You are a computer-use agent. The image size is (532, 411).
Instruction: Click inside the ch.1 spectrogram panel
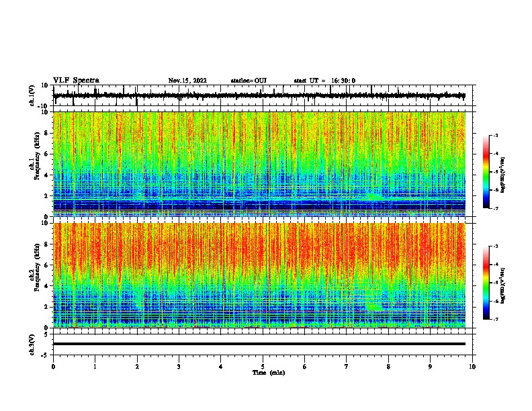[259, 164]
